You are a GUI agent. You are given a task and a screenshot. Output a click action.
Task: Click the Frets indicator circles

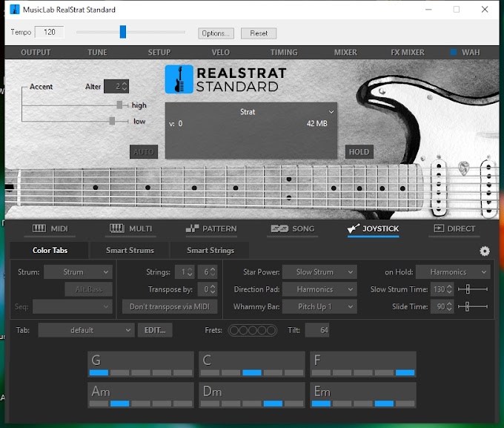click(252, 330)
